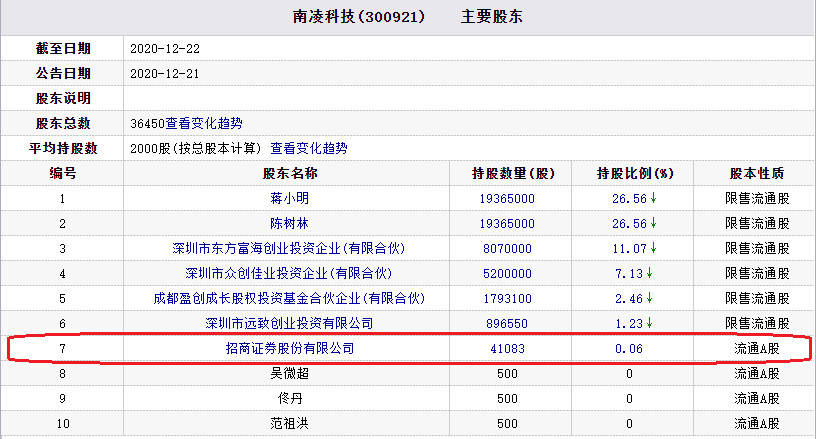The width and height of the screenshot is (816, 439).
Task: Click 500 shares in 佟丹 row
Action: [507, 398]
